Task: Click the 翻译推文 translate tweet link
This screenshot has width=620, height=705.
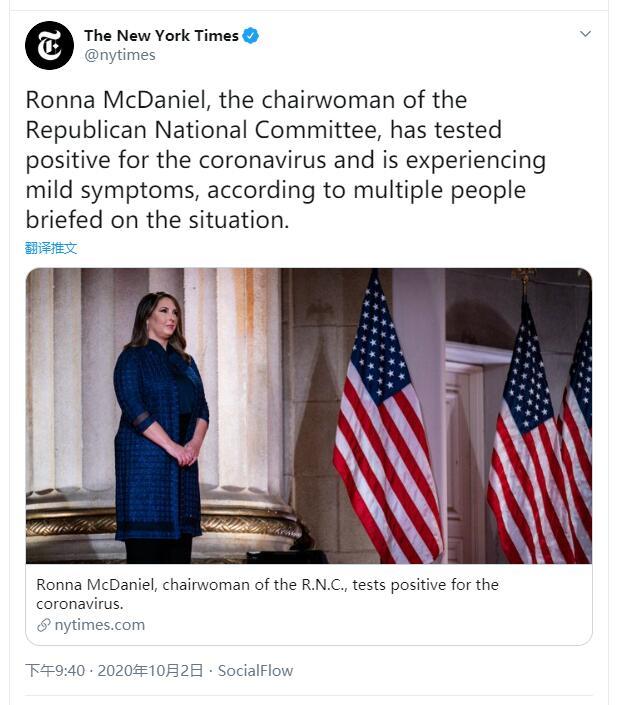Action: [51, 247]
